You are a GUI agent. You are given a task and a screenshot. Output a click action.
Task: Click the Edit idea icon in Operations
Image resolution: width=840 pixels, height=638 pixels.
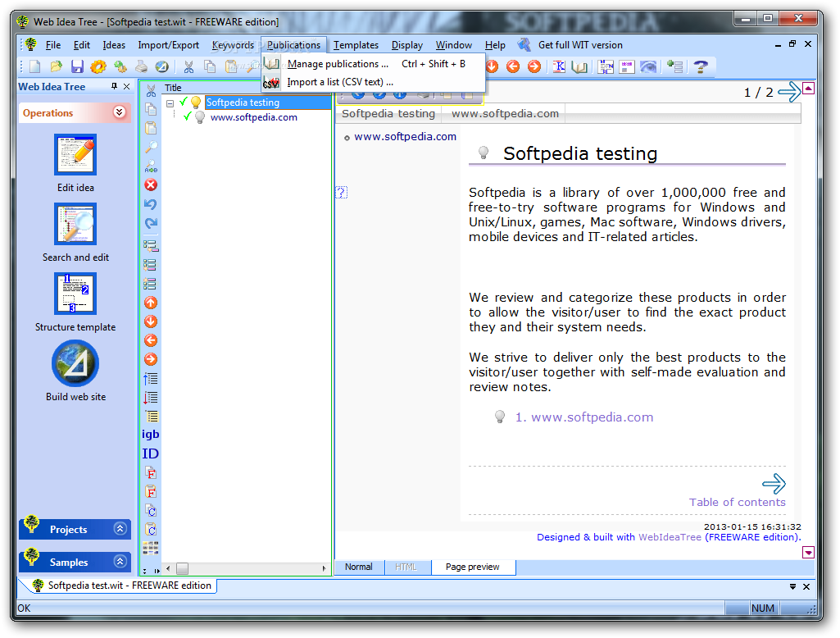(75, 154)
